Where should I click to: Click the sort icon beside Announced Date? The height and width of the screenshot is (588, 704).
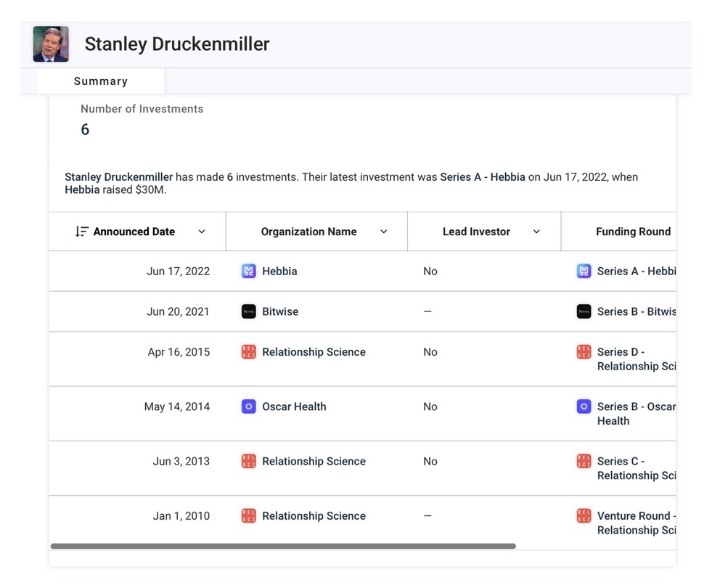82,232
